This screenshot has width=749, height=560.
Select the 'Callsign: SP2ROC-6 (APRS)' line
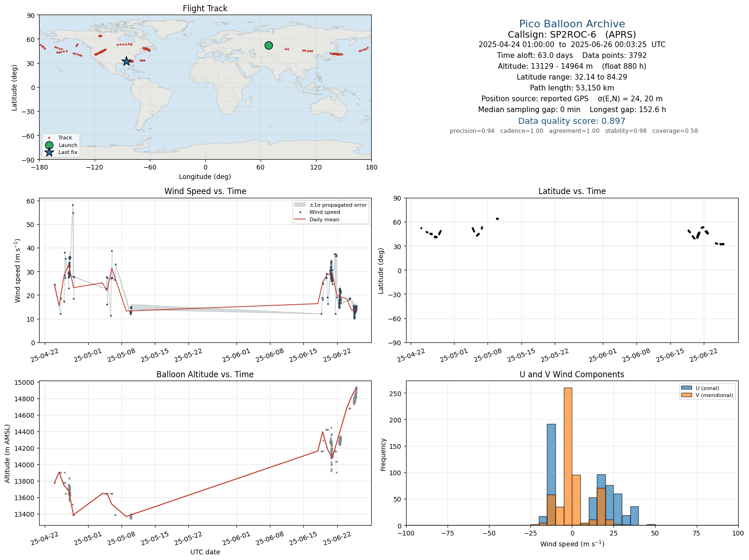[572, 34]
